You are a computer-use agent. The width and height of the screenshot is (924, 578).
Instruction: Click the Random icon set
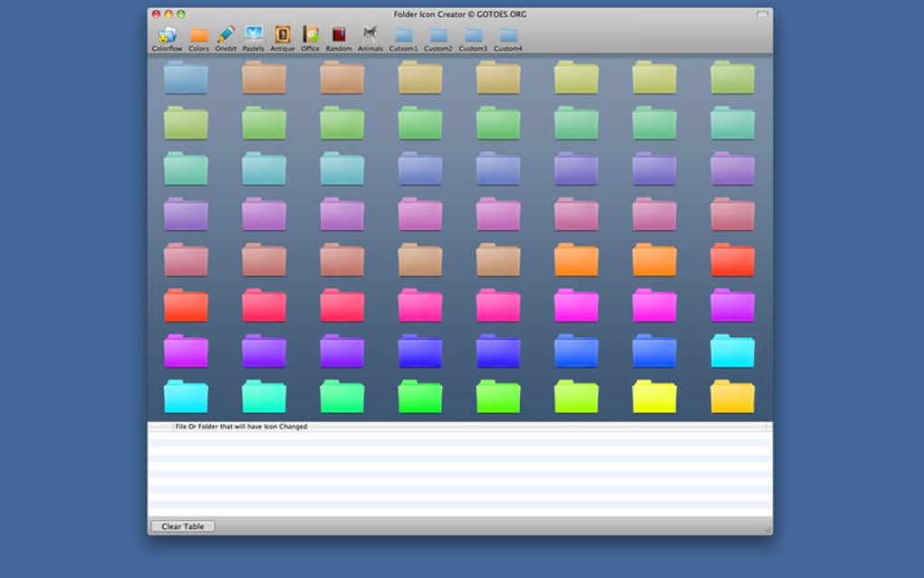click(339, 37)
